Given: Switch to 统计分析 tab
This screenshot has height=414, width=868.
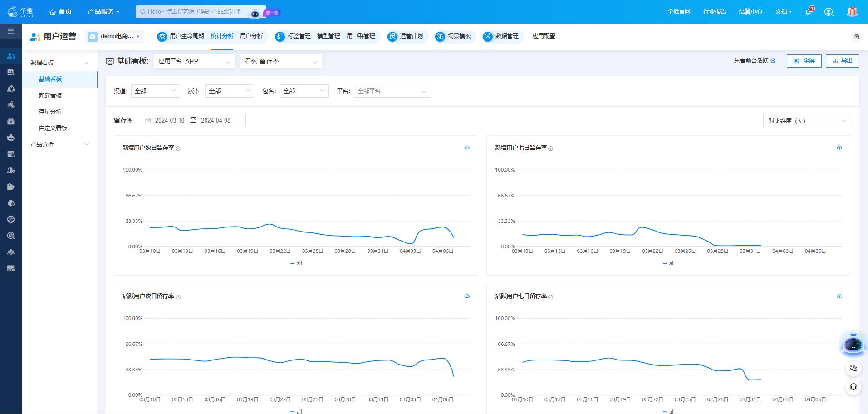Looking at the screenshot, I should pos(222,36).
